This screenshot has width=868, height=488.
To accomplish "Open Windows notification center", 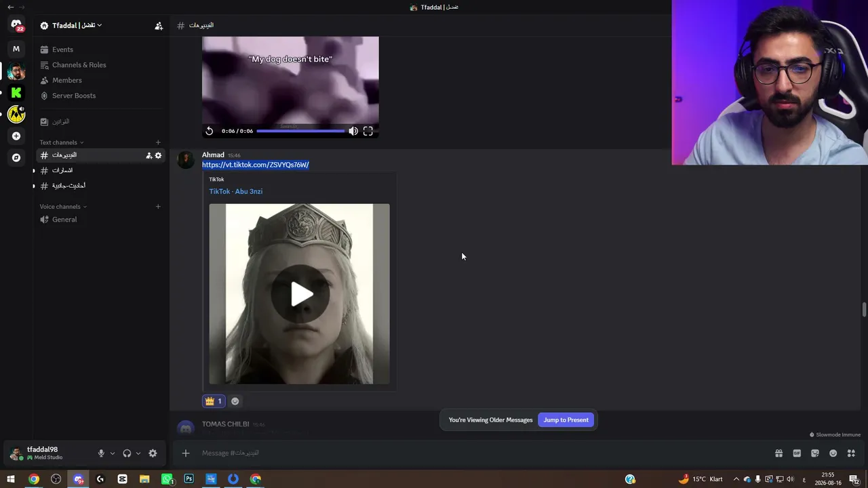I will tap(854, 479).
